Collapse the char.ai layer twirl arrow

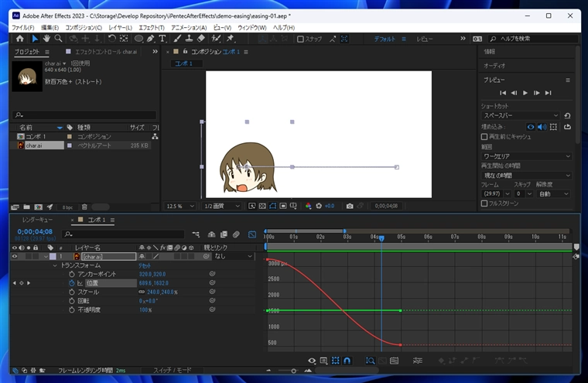pyautogui.click(x=46, y=257)
